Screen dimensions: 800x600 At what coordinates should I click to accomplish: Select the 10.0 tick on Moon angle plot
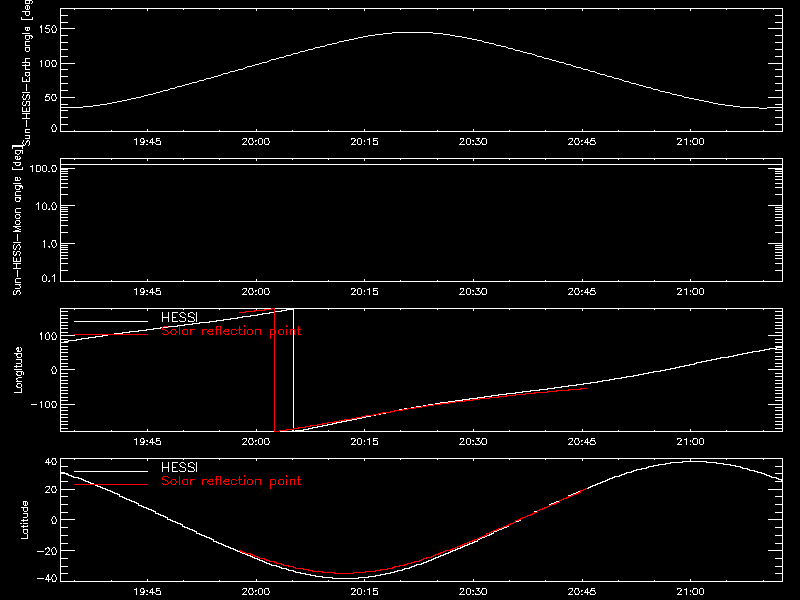click(46, 207)
